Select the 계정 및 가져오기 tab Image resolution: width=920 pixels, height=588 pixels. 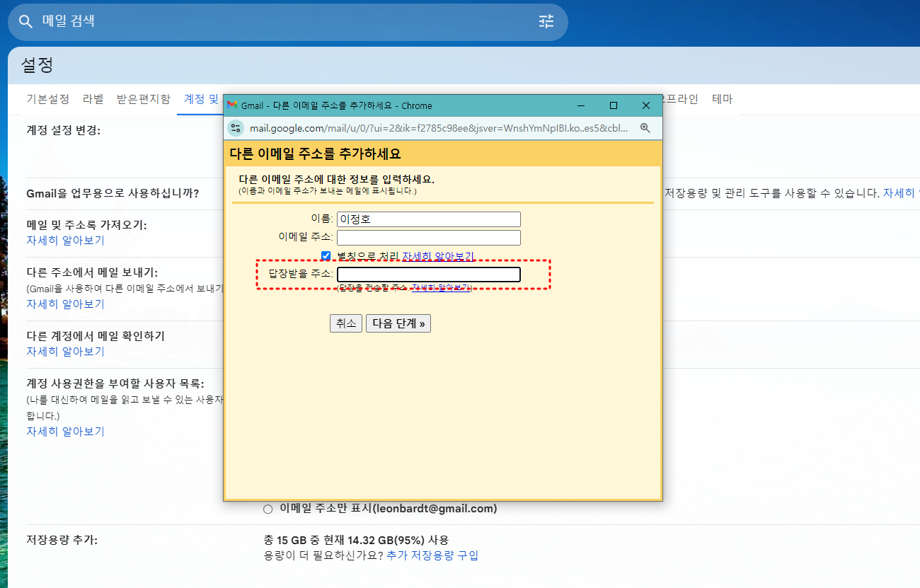(202, 99)
